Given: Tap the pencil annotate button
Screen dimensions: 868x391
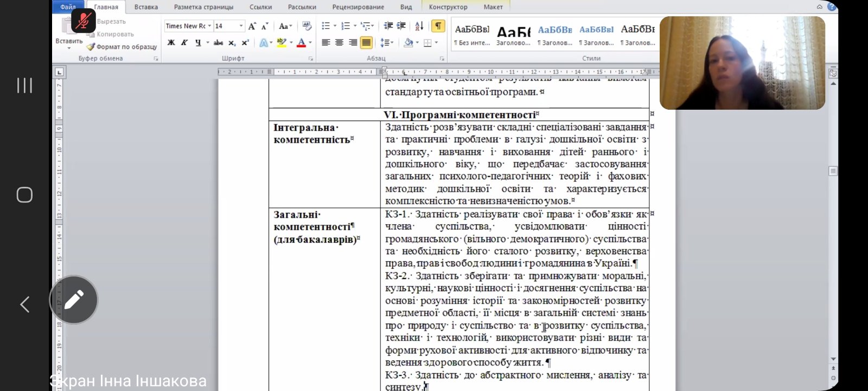Looking at the screenshot, I should [x=74, y=300].
